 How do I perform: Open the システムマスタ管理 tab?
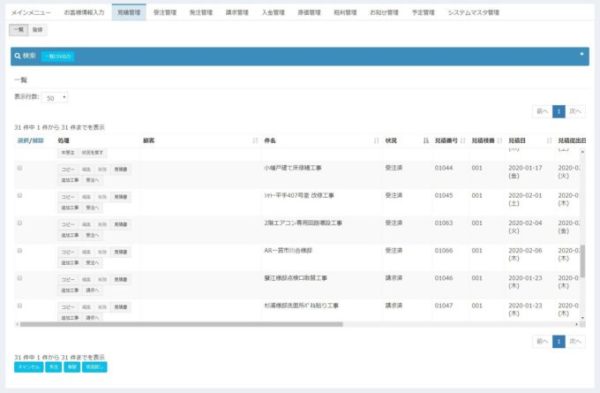474,12
